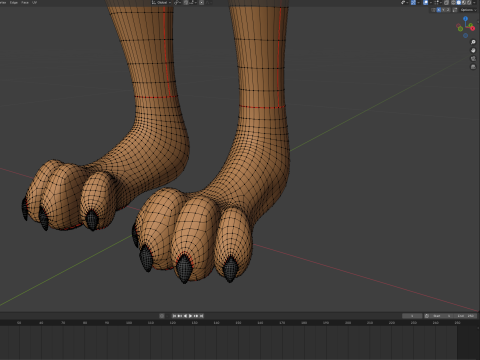Image resolution: width=480 pixels, height=360 pixels.
Task: Toggle viewport overlays
Action: coord(426,2)
